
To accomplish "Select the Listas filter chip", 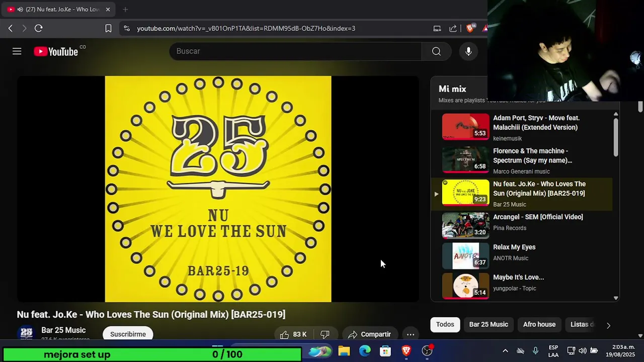I will click(x=582, y=324).
